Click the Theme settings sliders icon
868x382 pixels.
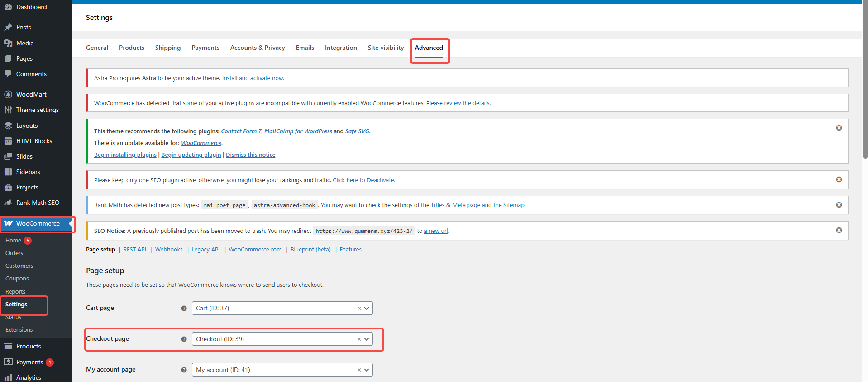(8, 110)
